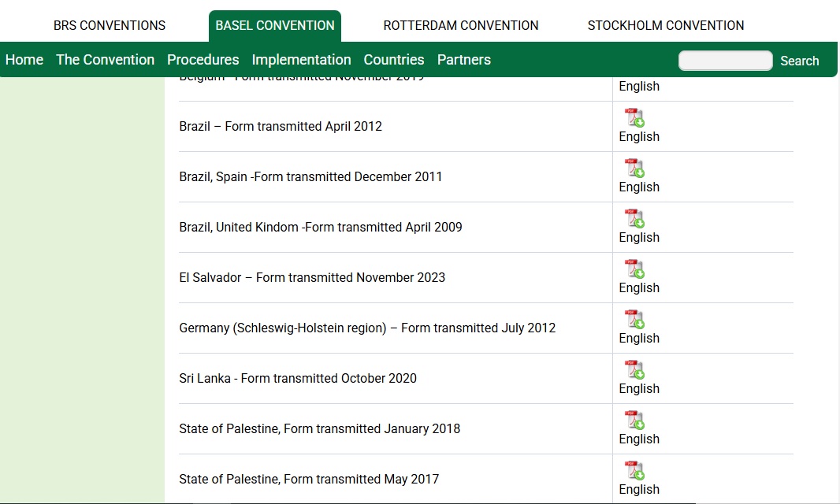
Task: Open The Convention menu
Action: tap(105, 60)
